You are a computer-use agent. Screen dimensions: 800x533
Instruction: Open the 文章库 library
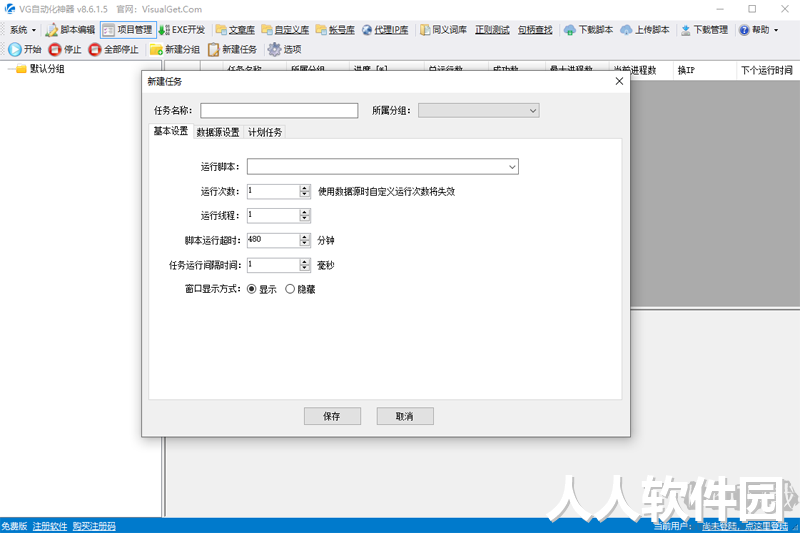(235, 30)
